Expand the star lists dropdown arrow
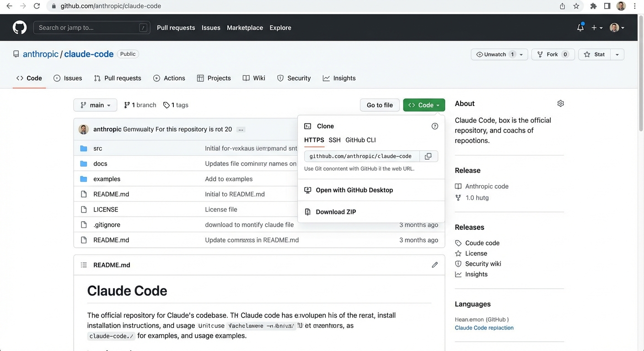This screenshot has height=351, width=644. point(617,54)
